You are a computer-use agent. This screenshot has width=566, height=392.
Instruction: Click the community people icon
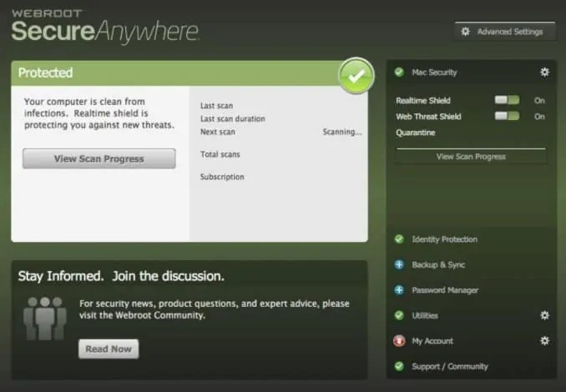click(45, 319)
